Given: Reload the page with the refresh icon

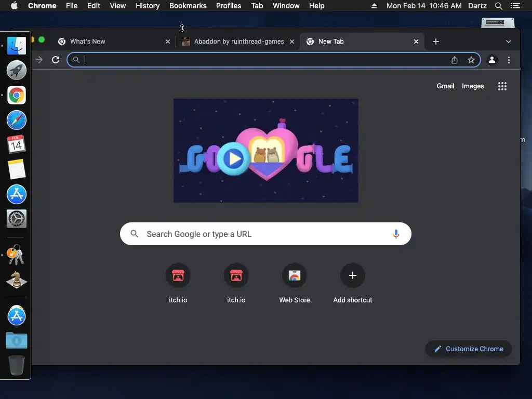Looking at the screenshot, I should coord(56,60).
